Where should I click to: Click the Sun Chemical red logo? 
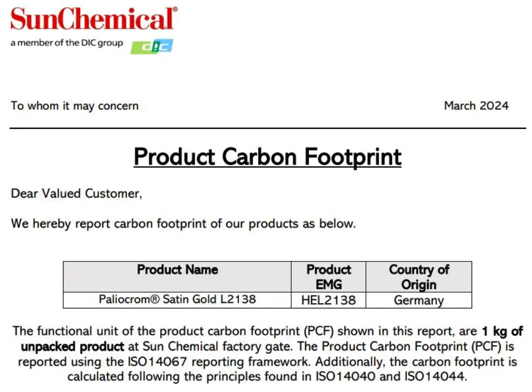[92, 19]
